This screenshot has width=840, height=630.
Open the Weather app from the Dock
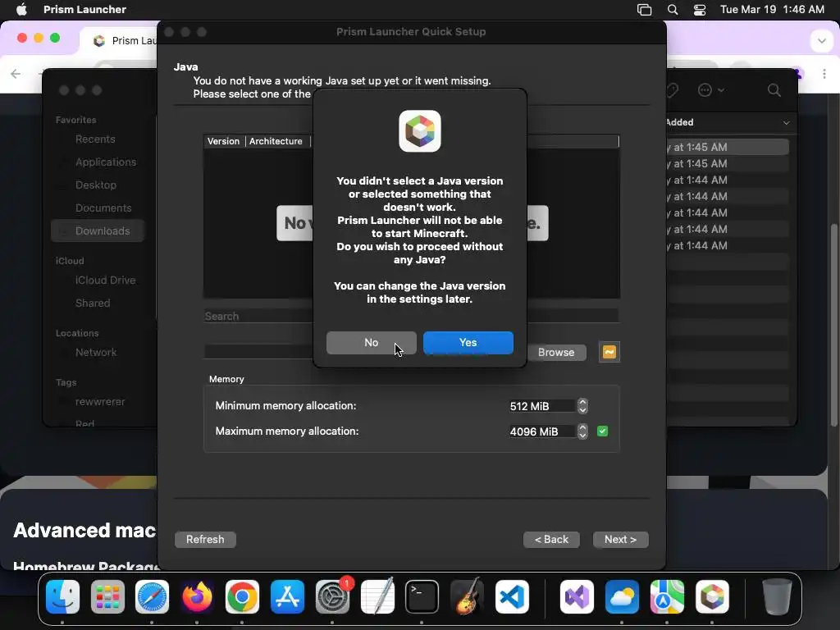pos(622,596)
